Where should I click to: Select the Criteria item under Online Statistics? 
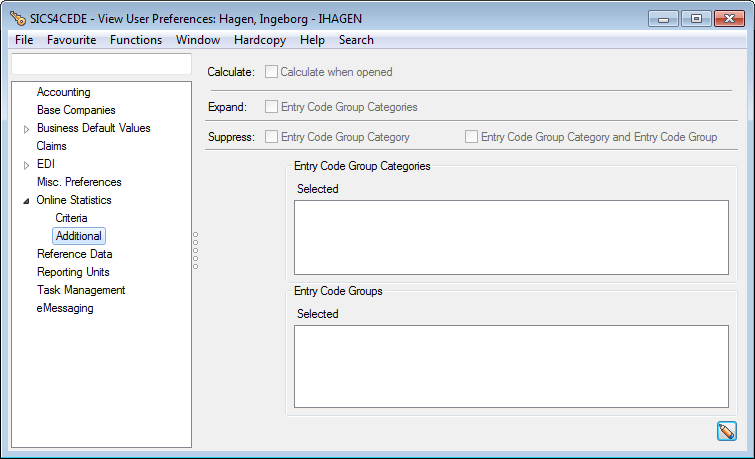pos(71,218)
